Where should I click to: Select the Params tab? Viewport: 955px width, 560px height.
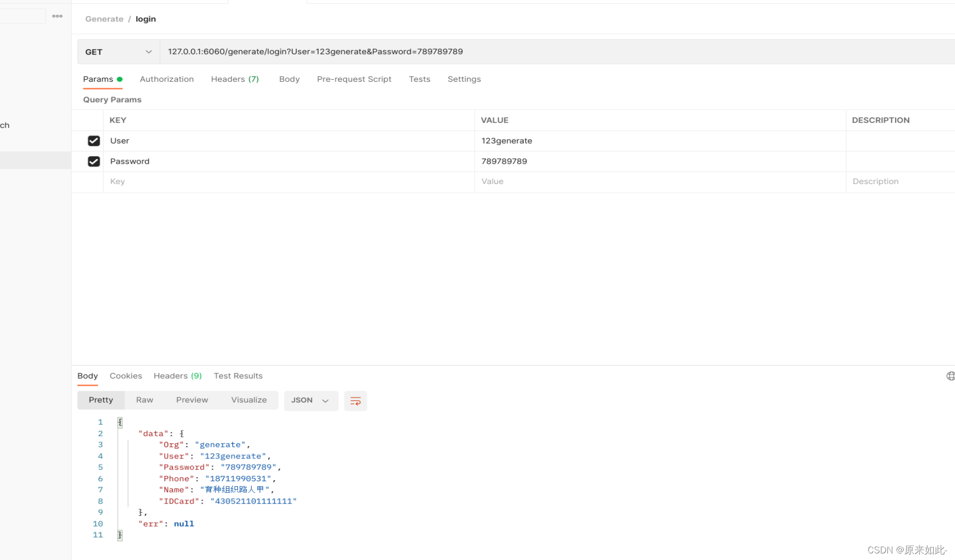pyautogui.click(x=102, y=79)
